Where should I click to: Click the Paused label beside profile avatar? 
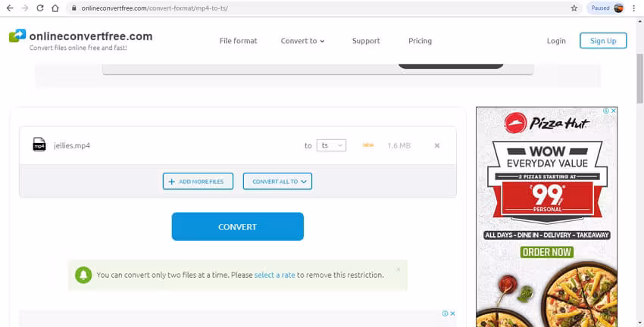click(x=600, y=8)
